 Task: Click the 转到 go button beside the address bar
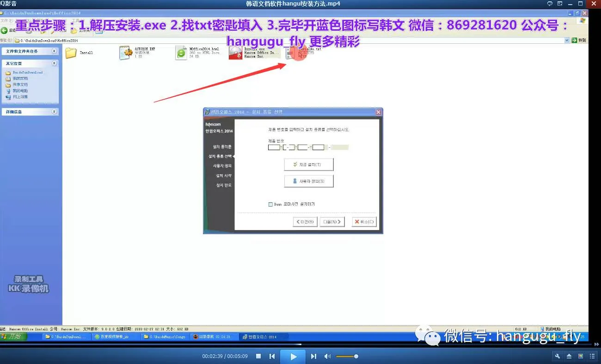[x=579, y=41]
